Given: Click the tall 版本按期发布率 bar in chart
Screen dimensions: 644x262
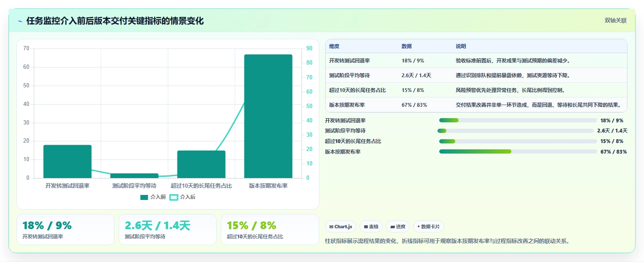Looking at the screenshot, I should click(x=268, y=116).
